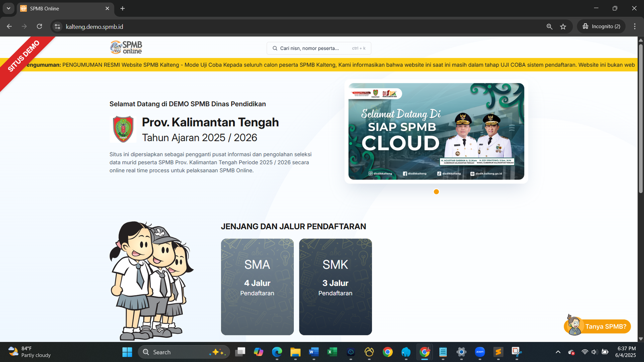This screenshot has width=644, height=362.
Task: Select the SMK 3 Jalur Pendaftaran card
Action: [x=335, y=287]
